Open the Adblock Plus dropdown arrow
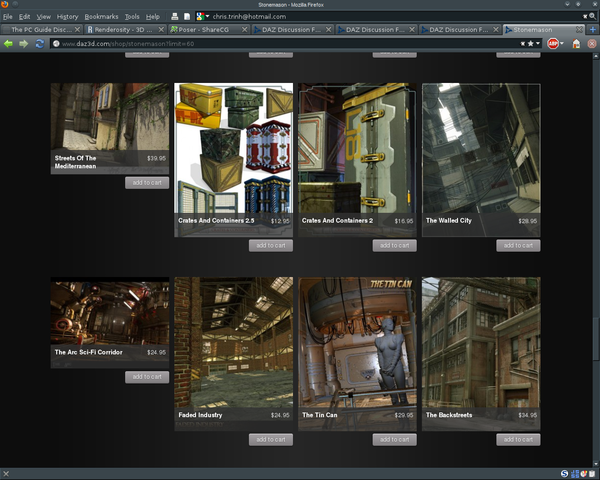This screenshot has width=600, height=480. pos(564,44)
